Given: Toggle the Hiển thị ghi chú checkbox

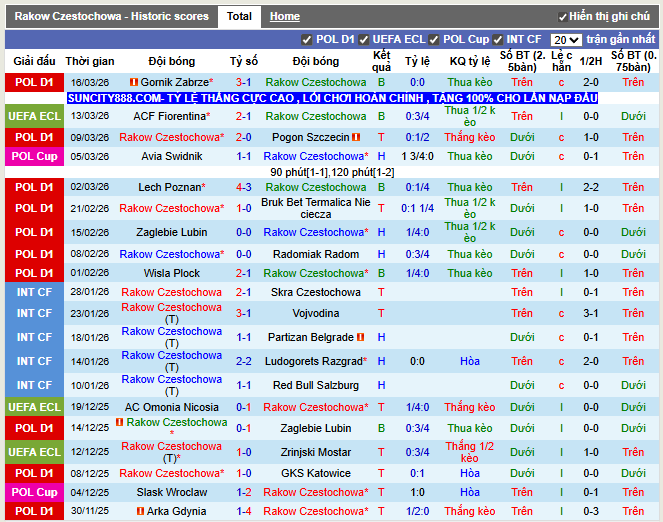Looking at the screenshot, I should [x=561, y=17].
